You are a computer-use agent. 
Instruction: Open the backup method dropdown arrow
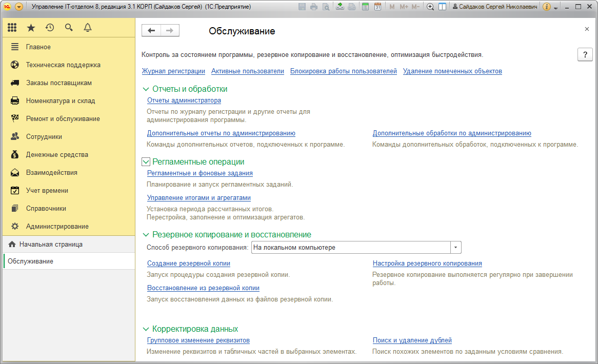tap(456, 248)
